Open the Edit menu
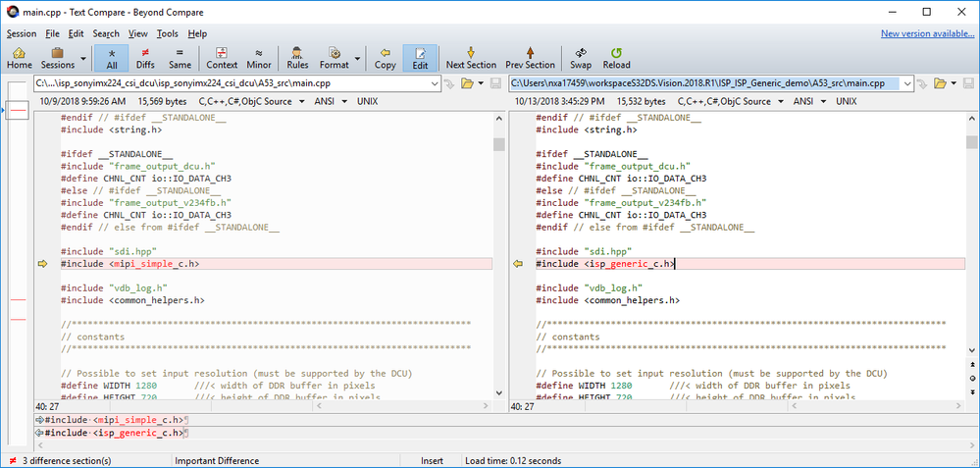The width and height of the screenshot is (980, 468). pos(77,33)
